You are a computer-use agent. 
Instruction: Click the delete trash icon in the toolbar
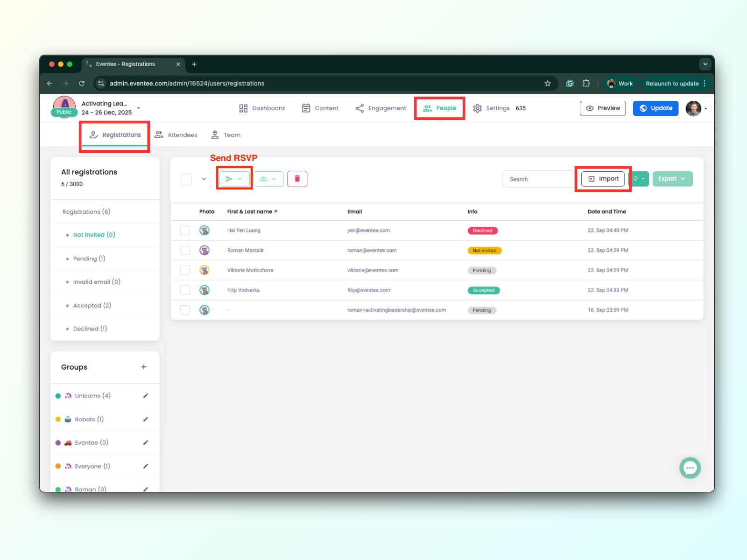(x=297, y=179)
